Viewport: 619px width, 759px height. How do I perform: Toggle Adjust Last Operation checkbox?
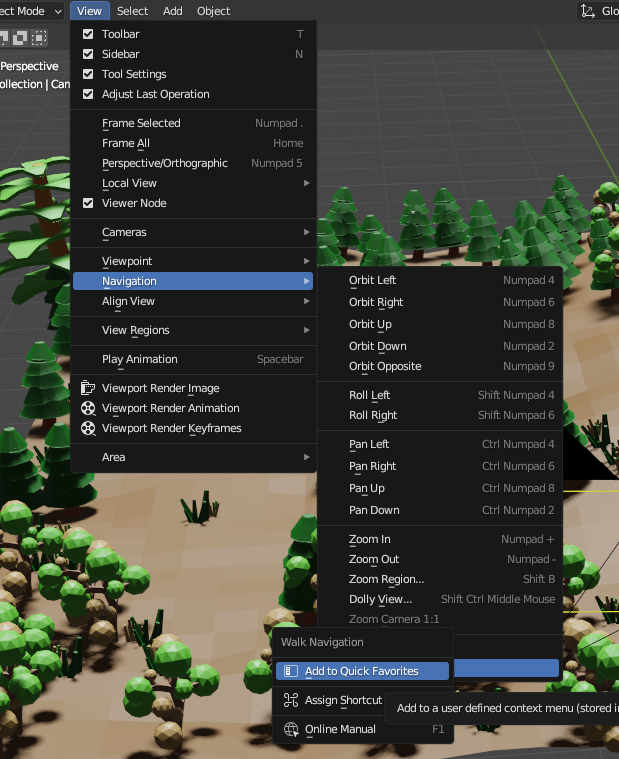88,94
